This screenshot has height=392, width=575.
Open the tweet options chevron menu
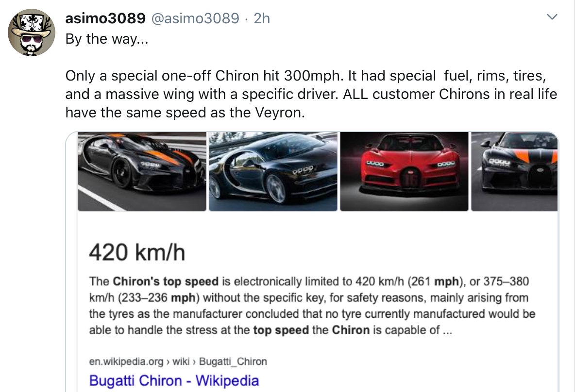click(551, 18)
